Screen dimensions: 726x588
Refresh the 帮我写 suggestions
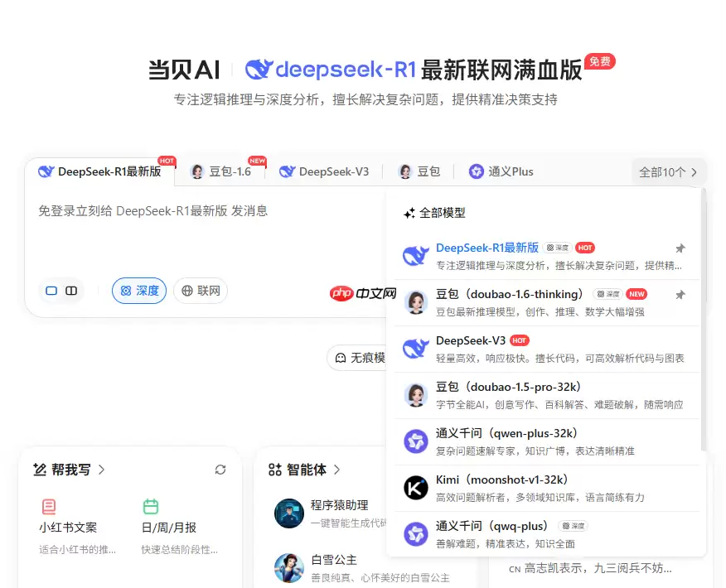tap(220, 470)
